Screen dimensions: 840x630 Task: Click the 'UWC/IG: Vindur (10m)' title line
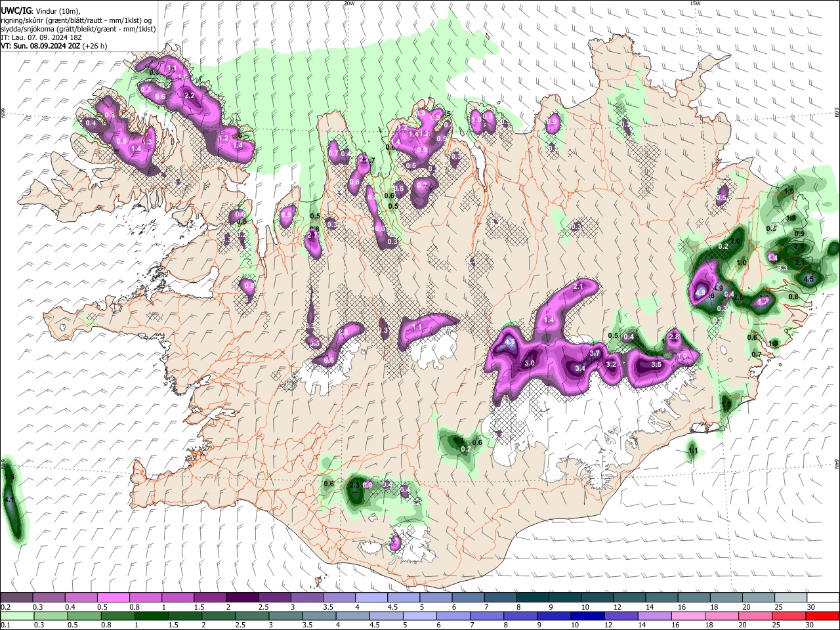point(41,11)
